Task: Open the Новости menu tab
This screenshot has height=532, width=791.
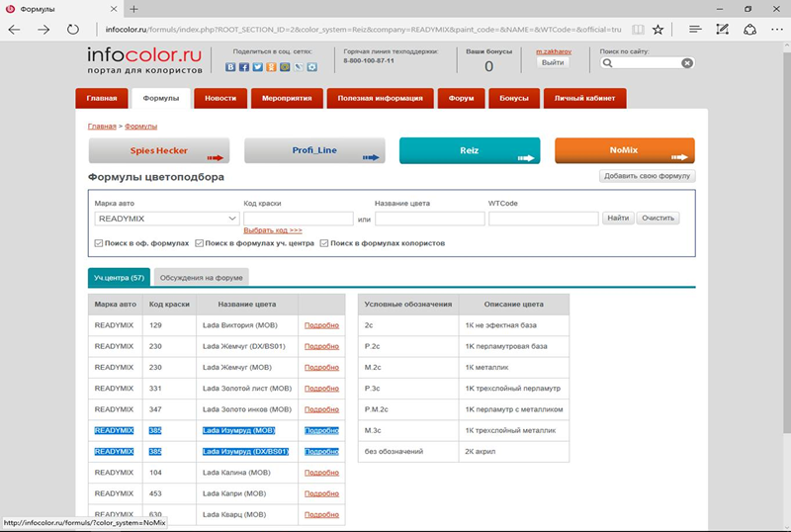Action: 220,99
